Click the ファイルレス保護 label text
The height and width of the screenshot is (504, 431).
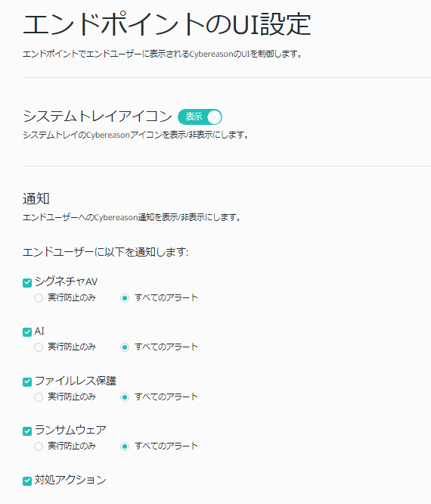click(76, 381)
